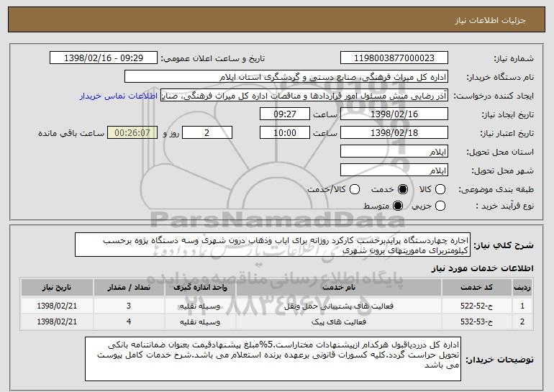Click وسیله نقلیه unit in row 1
554x392 pixels.
pyautogui.click(x=200, y=306)
